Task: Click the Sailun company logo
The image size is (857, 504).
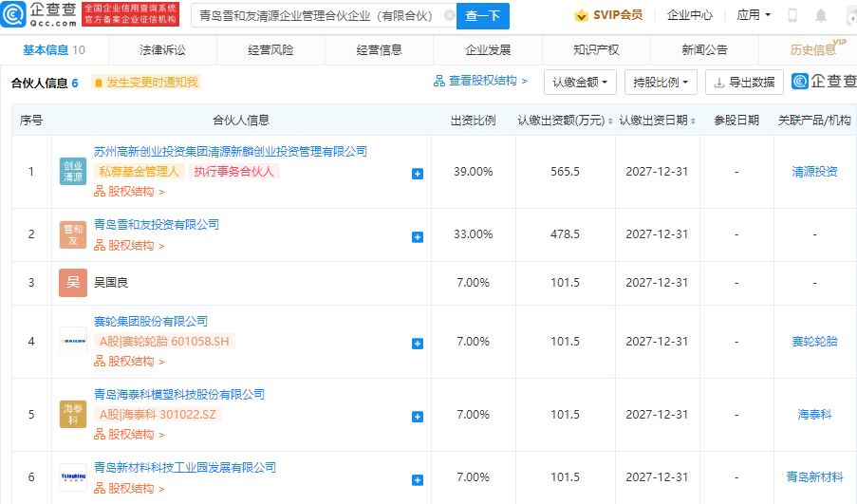Action: [73, 341]
